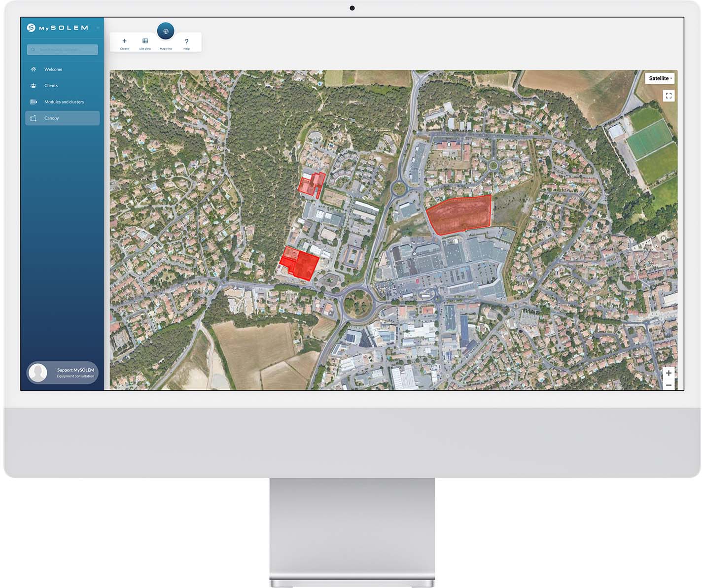Collapse the sidebar with the top-right arrow
The image size is (704, 588).
pyautogui.click(x=98, y=28)
